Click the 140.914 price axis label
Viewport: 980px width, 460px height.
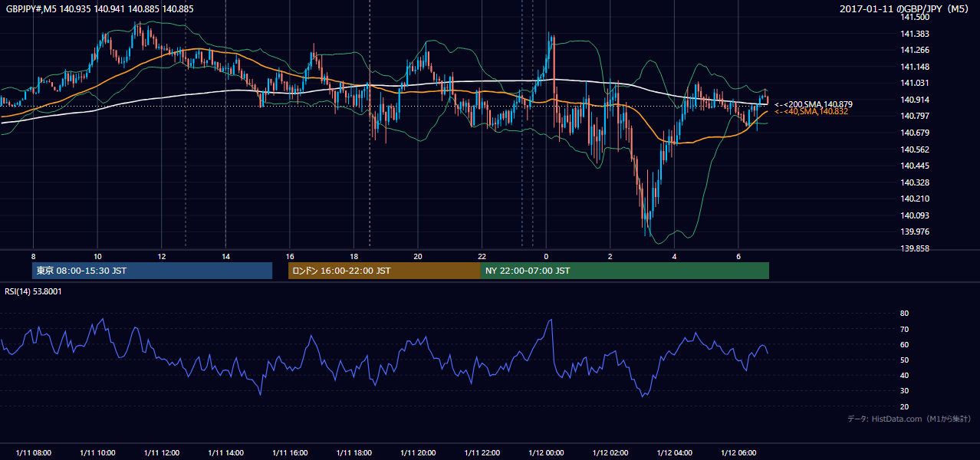[x=914, y=100]
